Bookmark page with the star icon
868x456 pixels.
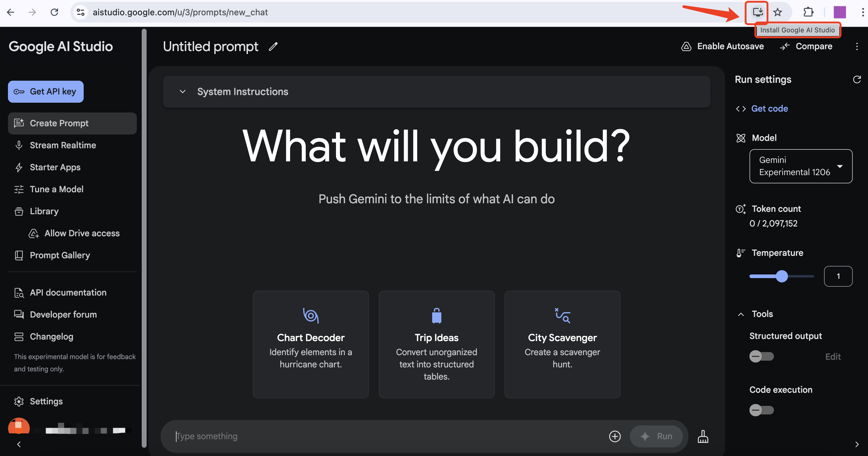pos(778,13)
